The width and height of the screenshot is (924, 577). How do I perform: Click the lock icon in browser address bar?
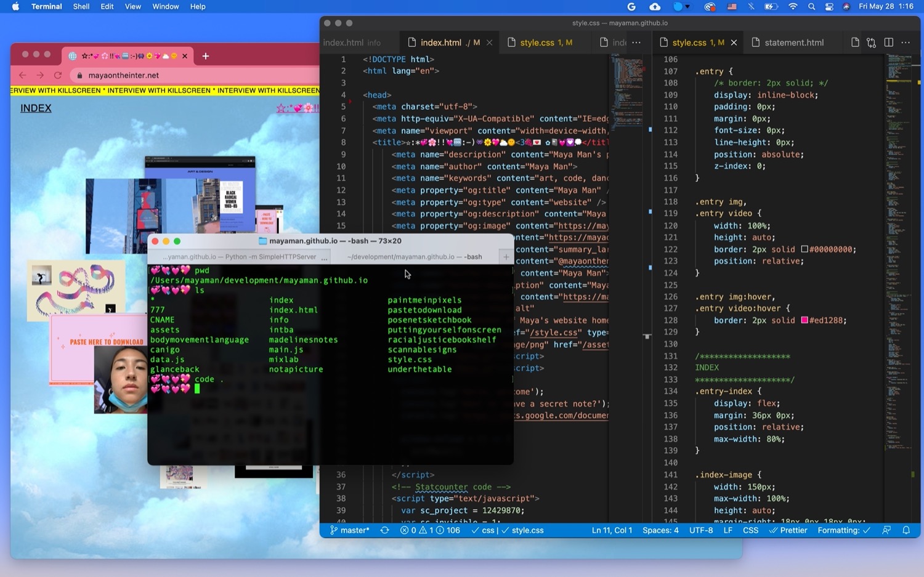[x=79, y=75]
